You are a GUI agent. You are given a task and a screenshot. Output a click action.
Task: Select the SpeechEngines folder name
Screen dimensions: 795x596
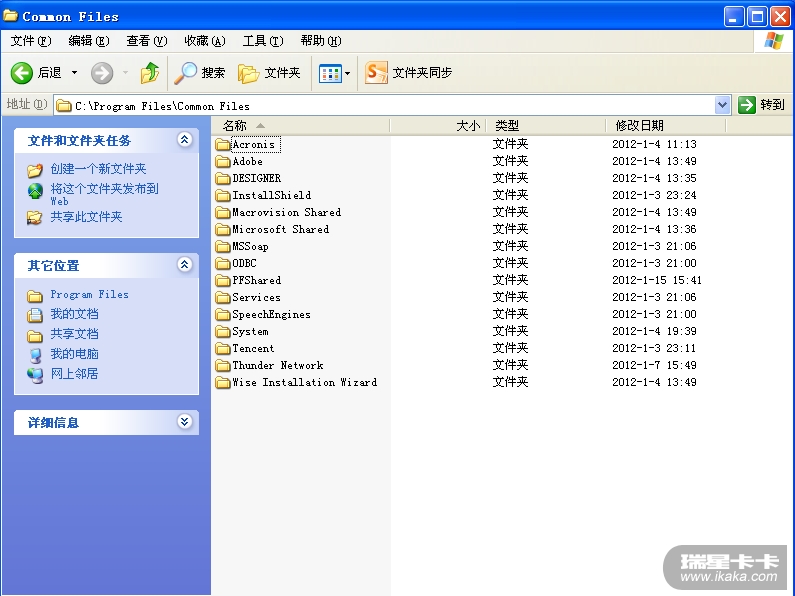pos(271,315)
